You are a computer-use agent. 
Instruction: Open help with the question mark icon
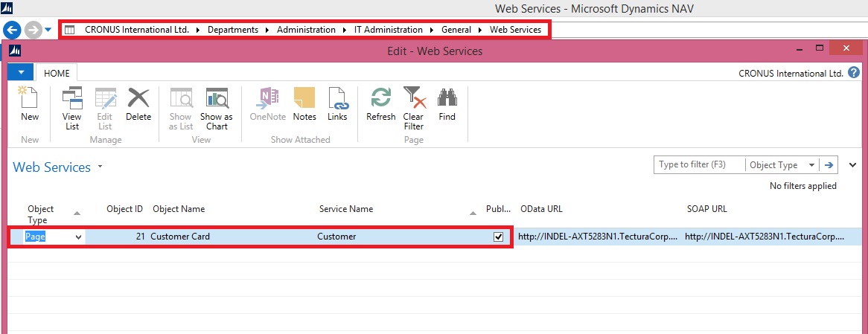(x=854, y=72)
